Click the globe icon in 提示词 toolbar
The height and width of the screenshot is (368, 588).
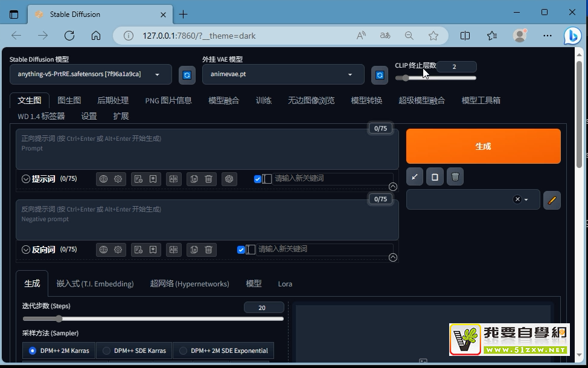(103, 179)
